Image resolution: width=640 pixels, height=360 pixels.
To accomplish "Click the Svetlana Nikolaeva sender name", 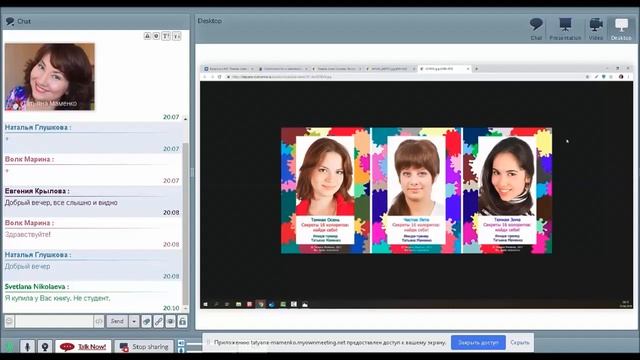I will click(37, 287).
